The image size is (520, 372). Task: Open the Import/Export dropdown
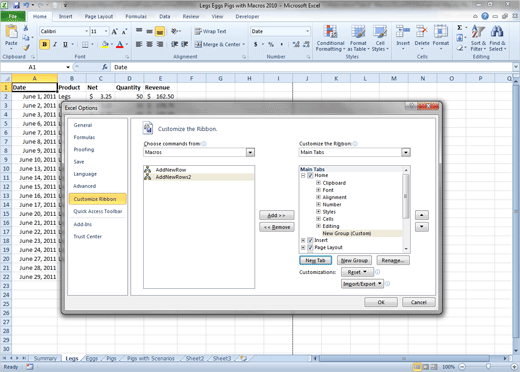click(x=362, y=284)
